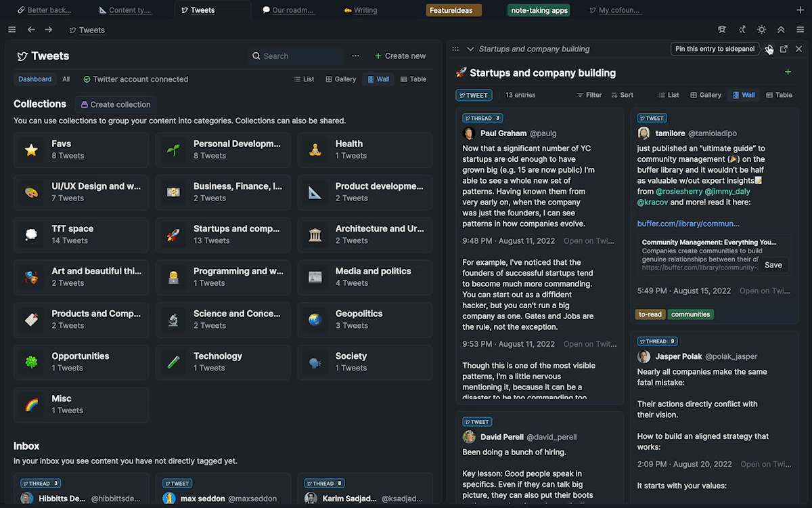Screen dimensions: 812x508
Task: Click the FeatureIdeas colored tag tab
Action: point(453,10)
